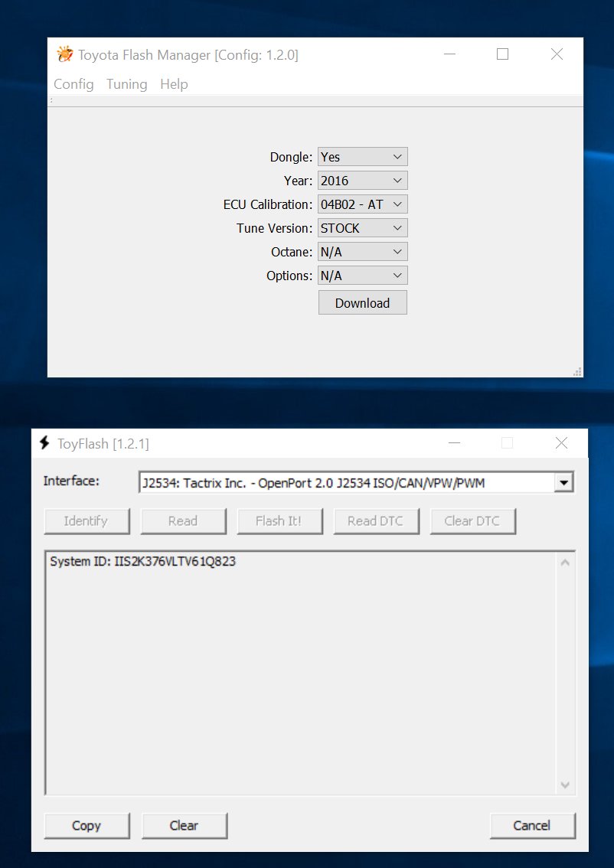Click the Clear DTC button

472,521
